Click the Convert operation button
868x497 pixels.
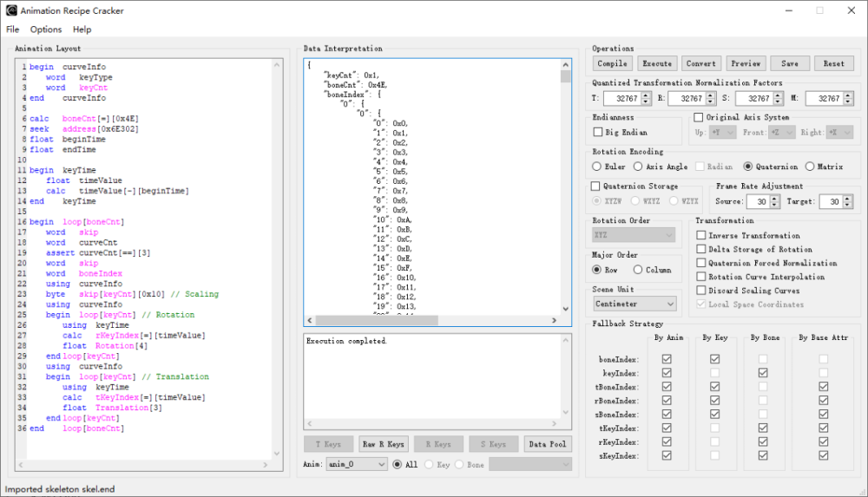click(700, 63)
